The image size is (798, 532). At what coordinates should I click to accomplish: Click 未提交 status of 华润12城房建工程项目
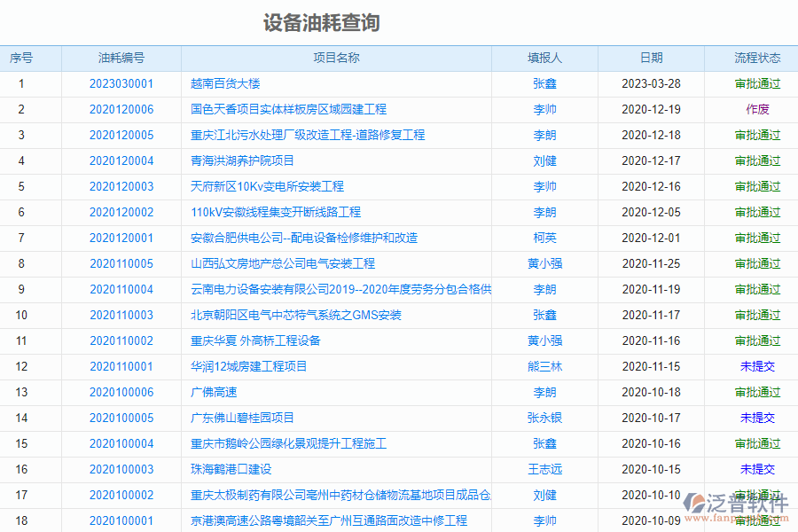click(755, 366)
